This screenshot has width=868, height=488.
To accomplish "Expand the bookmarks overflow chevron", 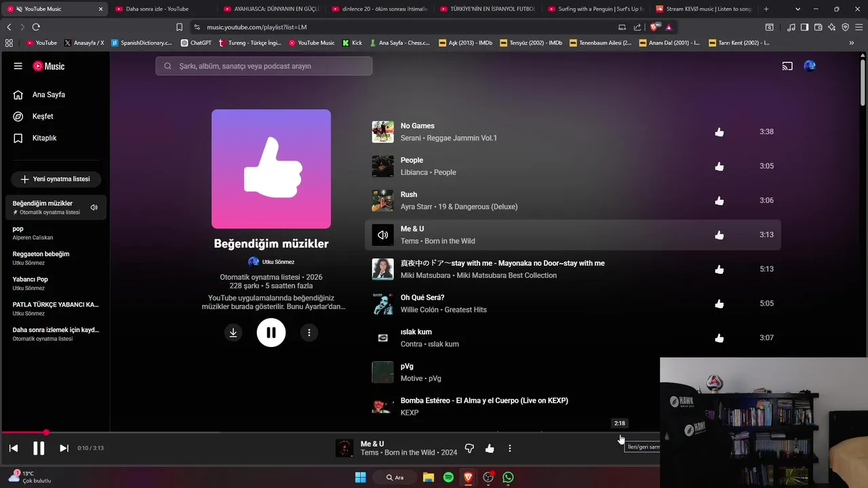I will pos(852,43).
